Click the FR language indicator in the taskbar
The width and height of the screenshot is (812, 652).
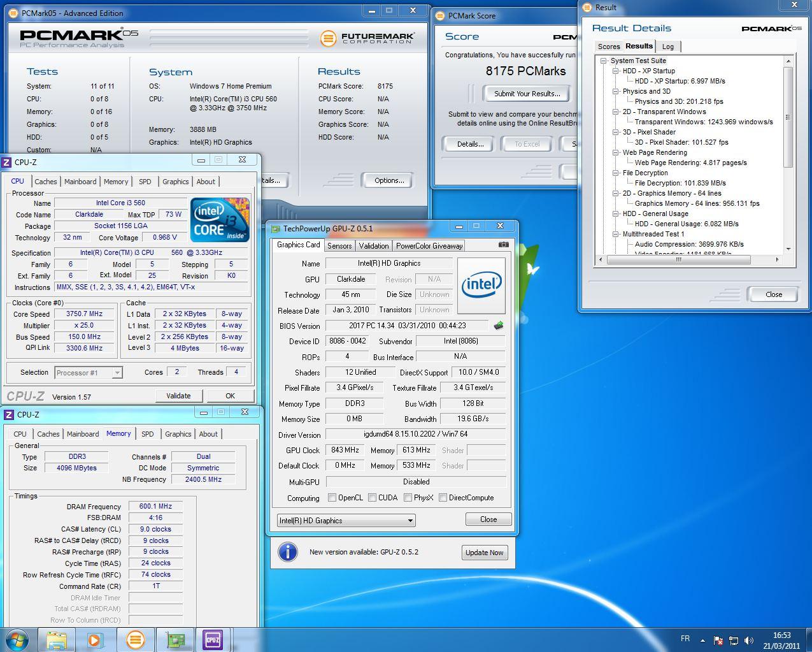click(685, 639)
